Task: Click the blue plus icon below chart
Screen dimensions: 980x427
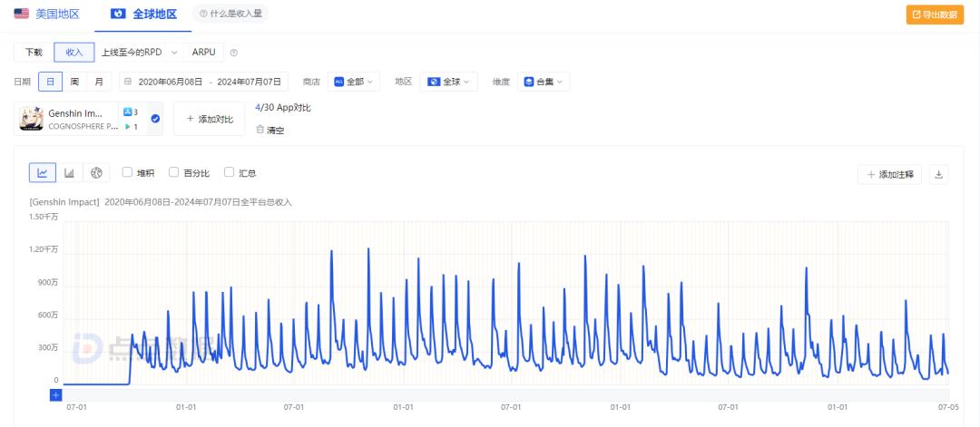Action: pos(55,394)
